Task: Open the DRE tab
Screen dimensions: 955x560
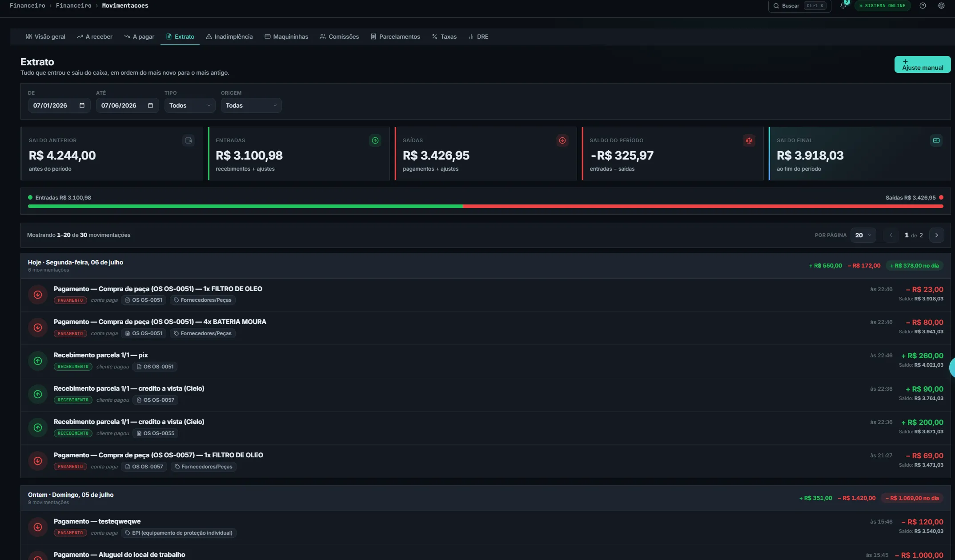Action: (478, 36)
